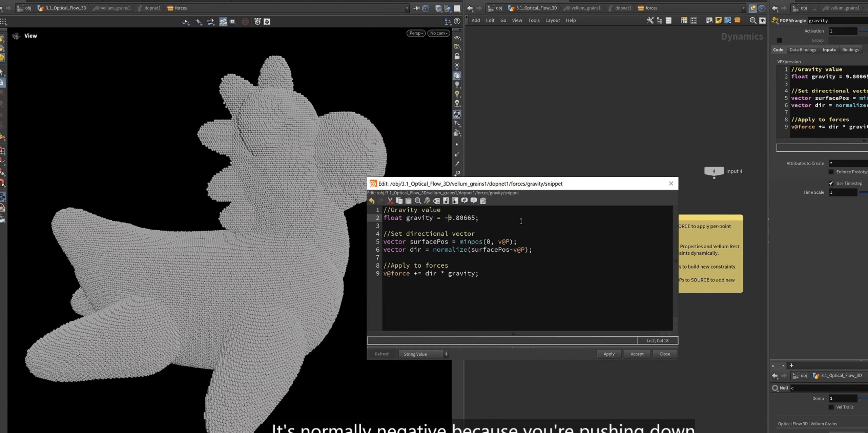868x433 pixels.
Task: Click the Apply button
Action: 609,354
